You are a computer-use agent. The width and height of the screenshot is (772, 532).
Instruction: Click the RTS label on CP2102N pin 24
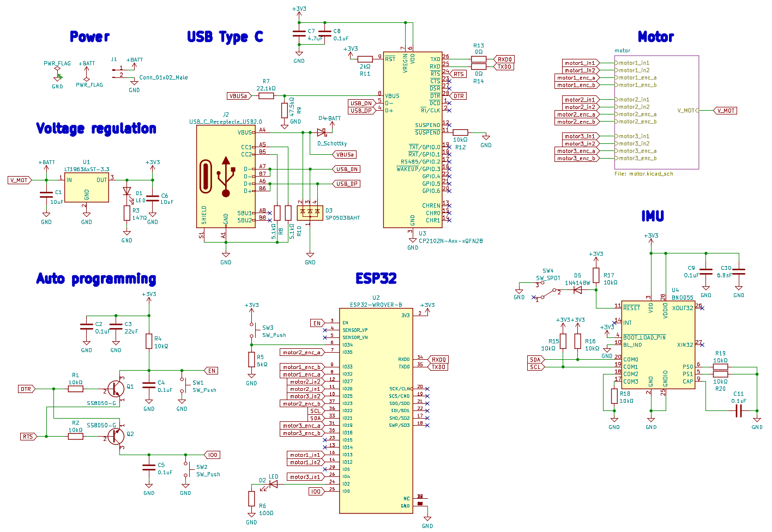tap(458, 74)
